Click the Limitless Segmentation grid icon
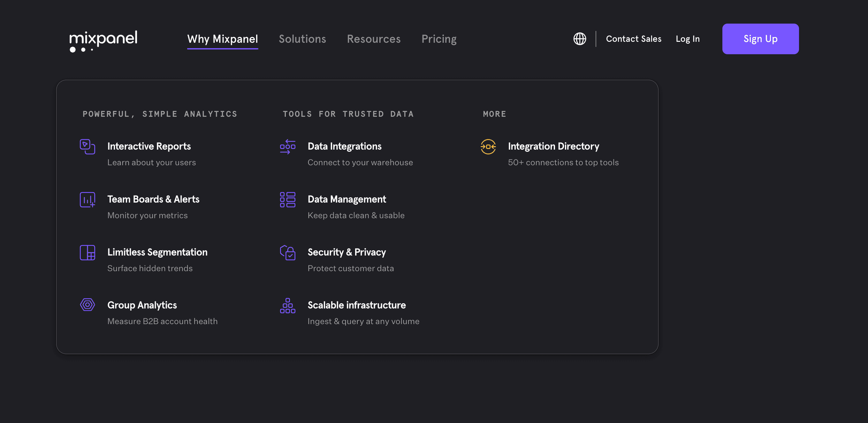The width and height of the screenshot is (868, 423). click(x=87, y=252)
